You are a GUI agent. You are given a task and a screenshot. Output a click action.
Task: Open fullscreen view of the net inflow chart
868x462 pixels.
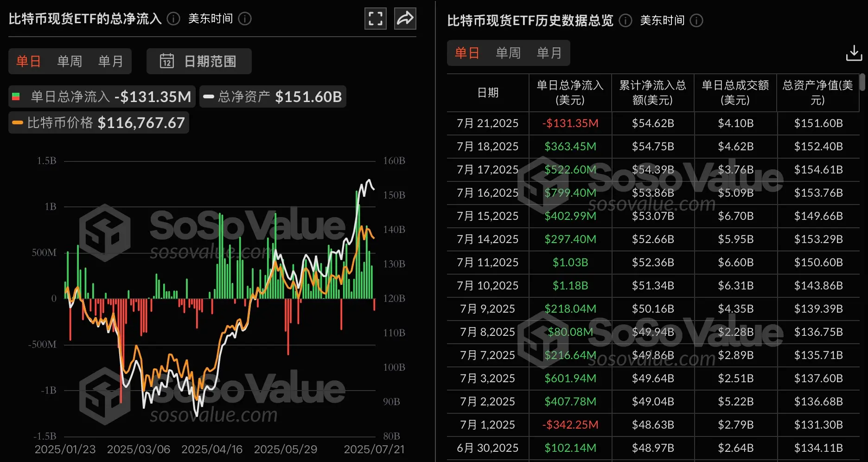376,19
